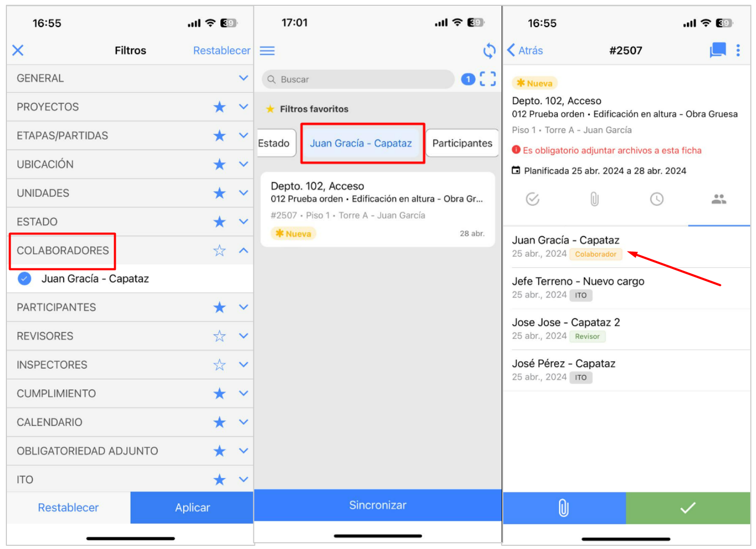Open the hamburger menu
Screen dimensions: 756x549
click(x=267, y=51)
